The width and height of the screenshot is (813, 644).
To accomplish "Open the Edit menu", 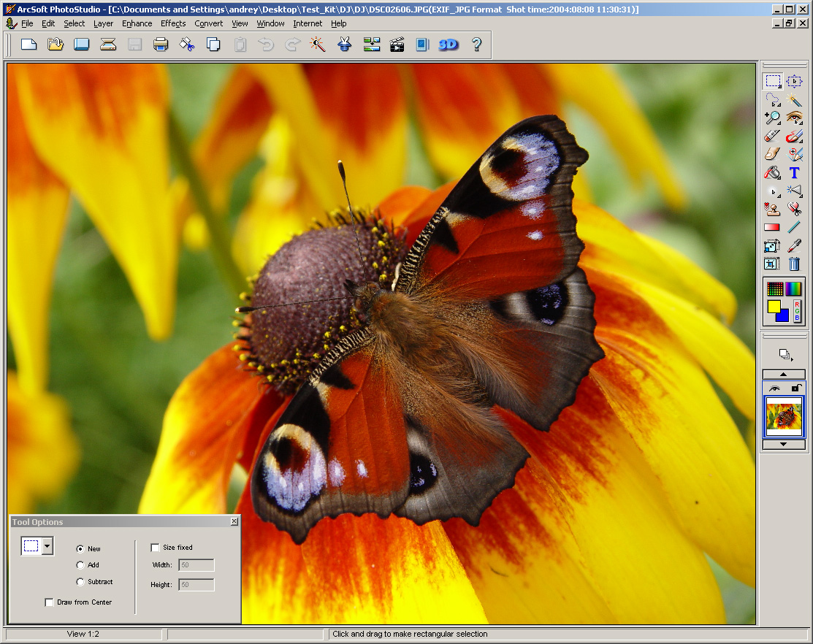I will pos(48,23).
